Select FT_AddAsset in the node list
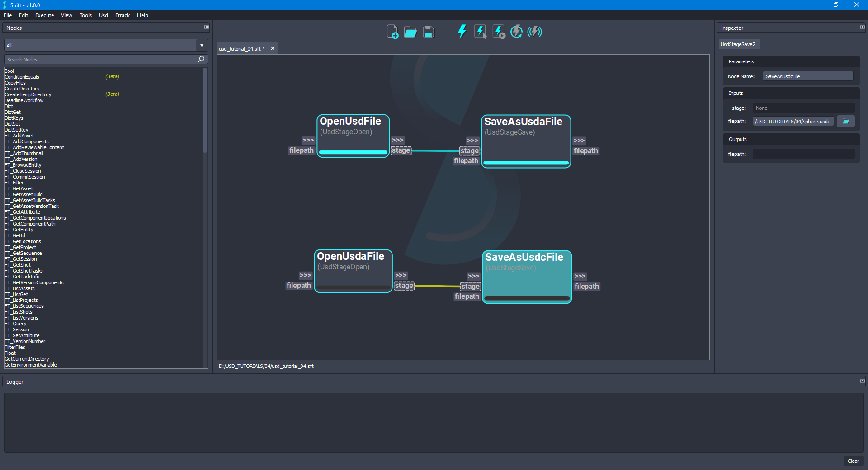This screenshot has width=868, height=470. point(20,136)
